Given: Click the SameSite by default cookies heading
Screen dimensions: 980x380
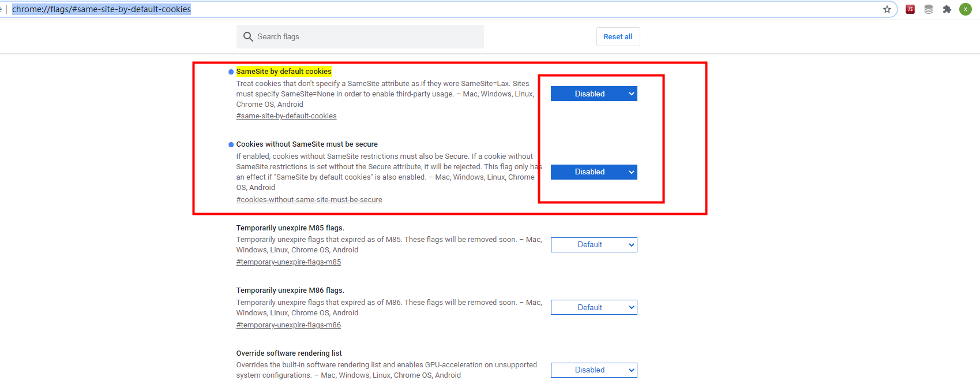Looking at the screenshot, I should 284,72.
